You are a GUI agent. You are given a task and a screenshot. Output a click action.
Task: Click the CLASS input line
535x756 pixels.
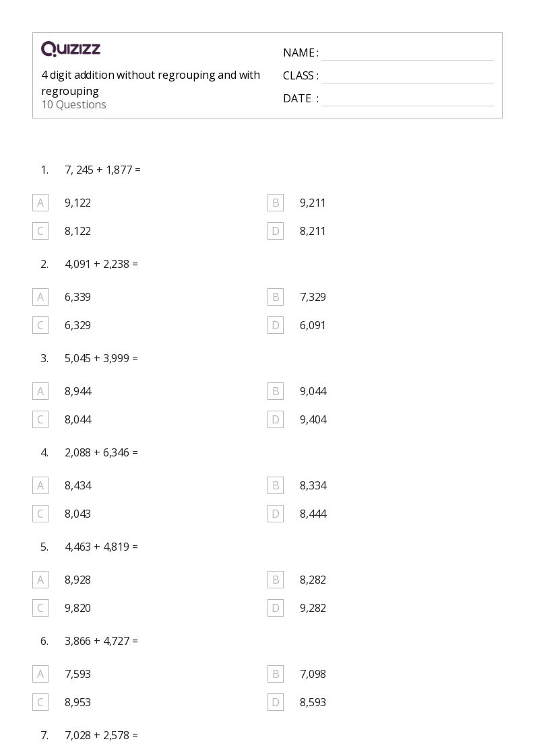pyautogui.click(x=408, y=75)
